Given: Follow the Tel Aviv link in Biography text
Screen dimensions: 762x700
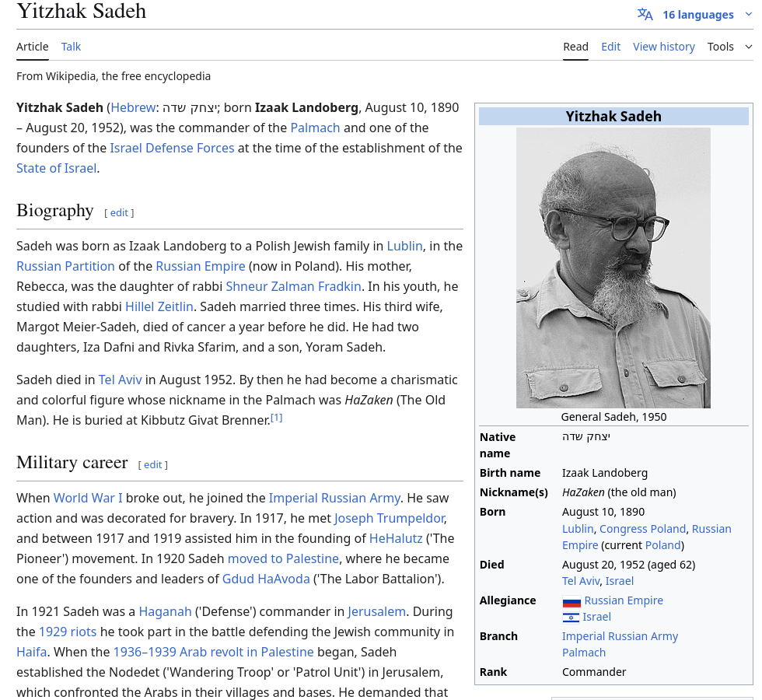Looking at the screenshot, I should pos(120,380).
